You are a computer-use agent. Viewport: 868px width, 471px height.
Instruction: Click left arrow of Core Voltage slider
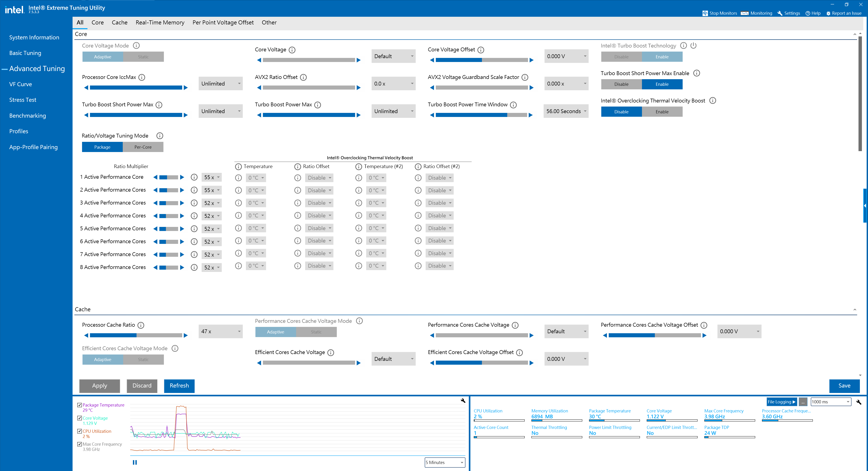[x=259, y=60]
